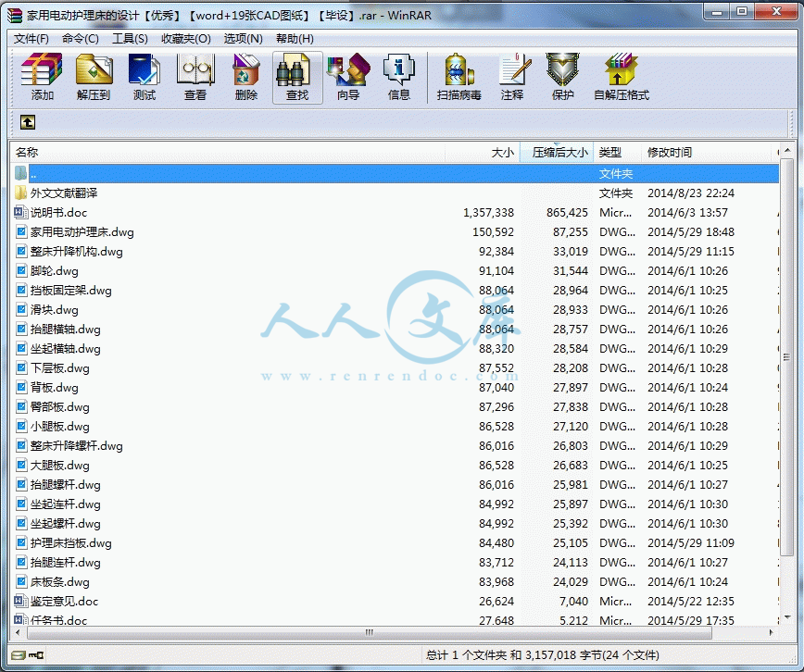Click the horizontal scrollbar right arrow
The height and width of the screenshot is (672, 804).
coord(771,632)
